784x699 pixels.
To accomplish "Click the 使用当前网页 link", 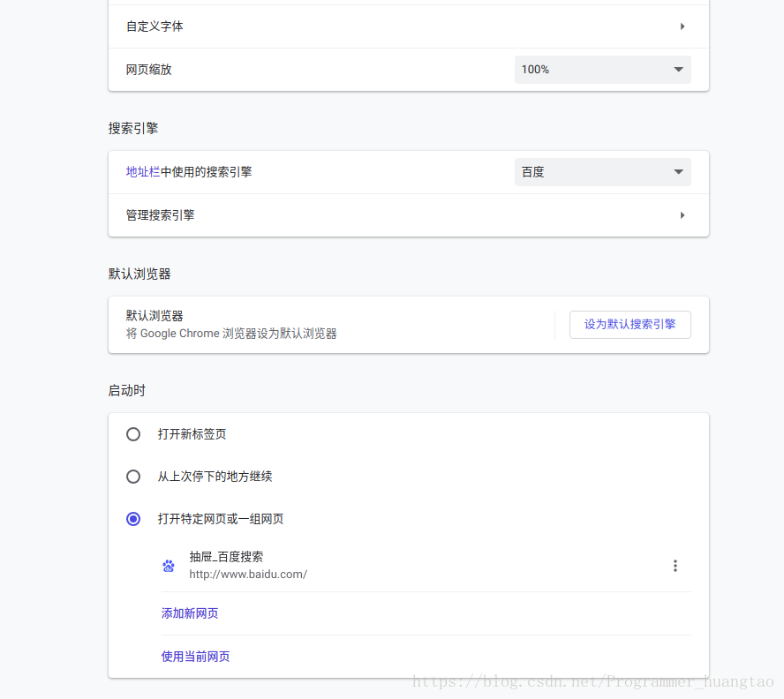I will coord(195,657).
